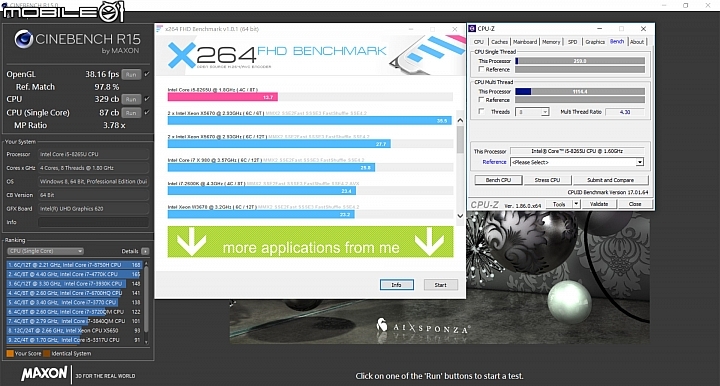Viewport: 720px width, 386px height.
Task: Select ranking entry Intel Xeon CPU X5650
Action: click(x=74, y=330)
